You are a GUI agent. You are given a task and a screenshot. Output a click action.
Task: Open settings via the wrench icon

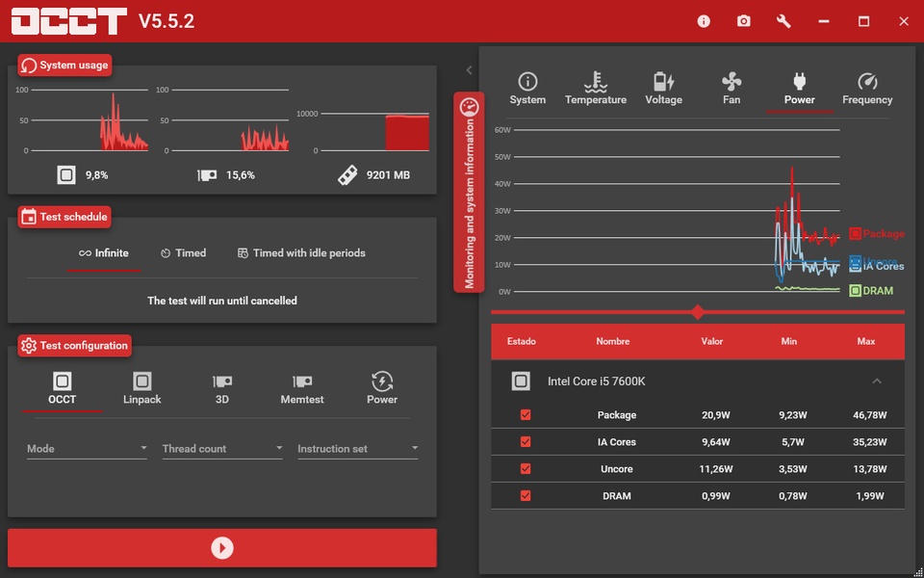(x=783, y=21)
